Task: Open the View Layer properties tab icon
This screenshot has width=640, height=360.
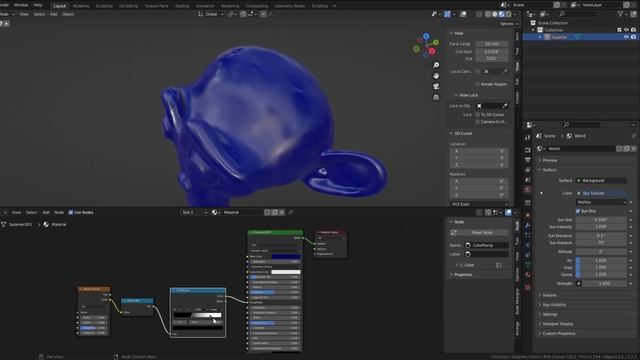Action: [x=528, y=169]
